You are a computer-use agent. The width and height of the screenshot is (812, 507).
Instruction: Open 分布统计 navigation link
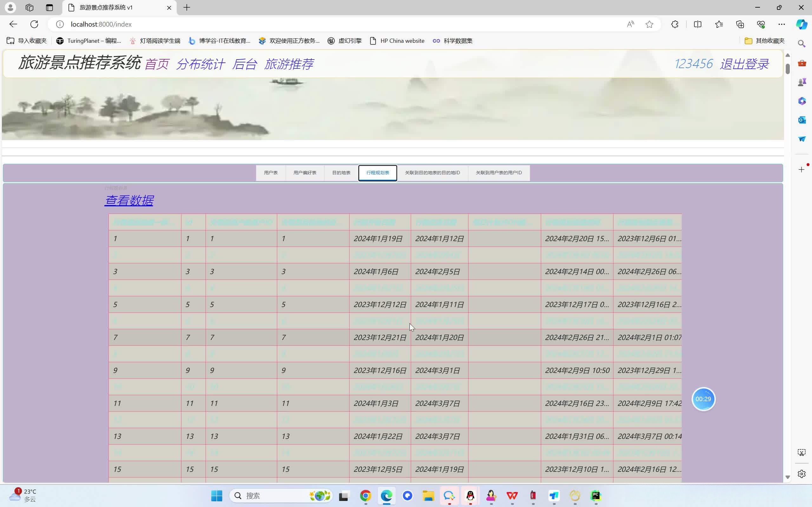point(200,64)
